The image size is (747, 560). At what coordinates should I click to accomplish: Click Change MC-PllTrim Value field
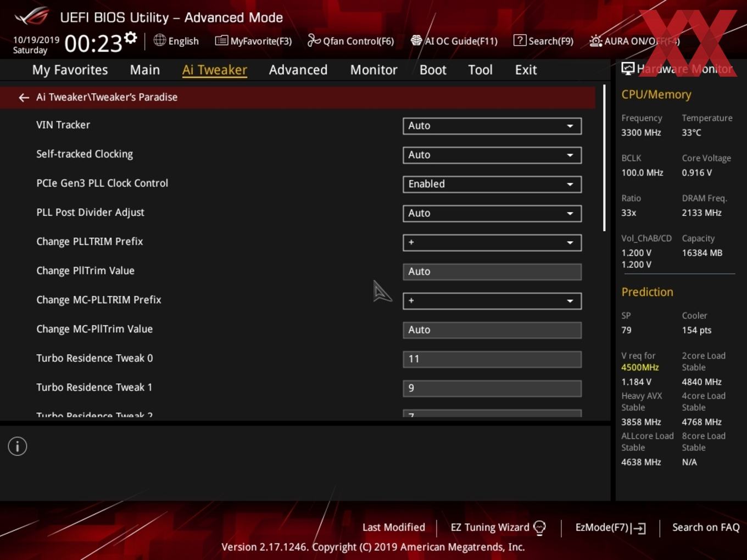tap(492, 329)
